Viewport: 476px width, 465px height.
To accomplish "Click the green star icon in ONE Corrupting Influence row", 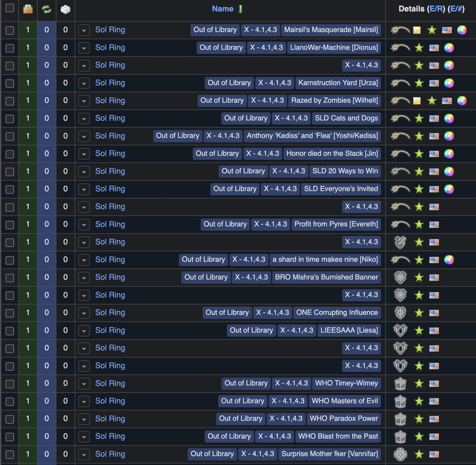I will pos(419,313).
